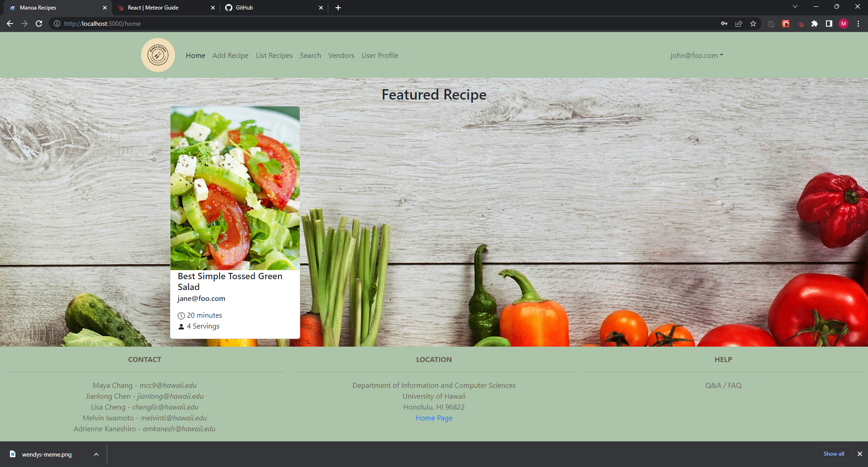Reload the page with refresh icon
The image size is (868, 467).
39,24
